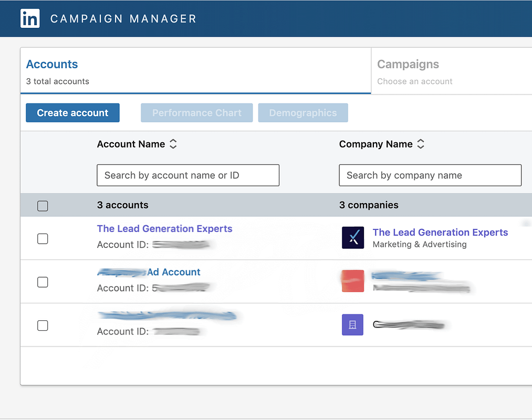Open the blurred company name beside red logo
Image resolution: width=532 pixels, height=420 pixels.
(x=406, y=276)
